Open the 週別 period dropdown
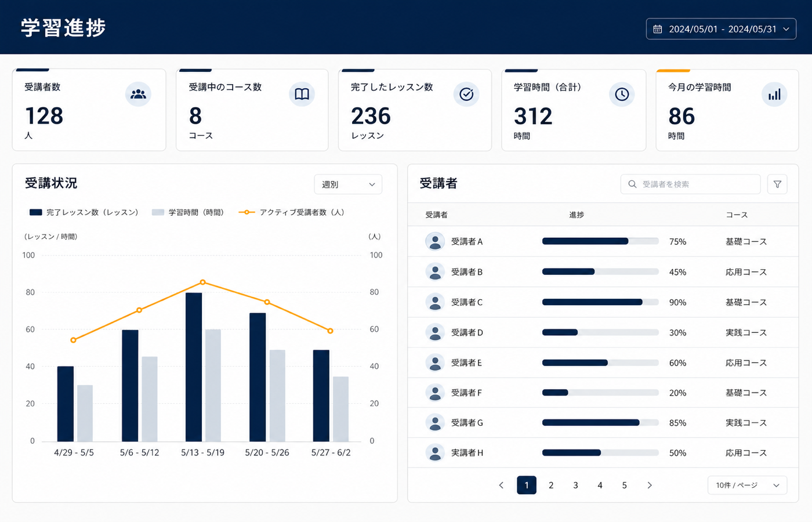The width and height of the screenshot is (812, 522). [348, 184]
